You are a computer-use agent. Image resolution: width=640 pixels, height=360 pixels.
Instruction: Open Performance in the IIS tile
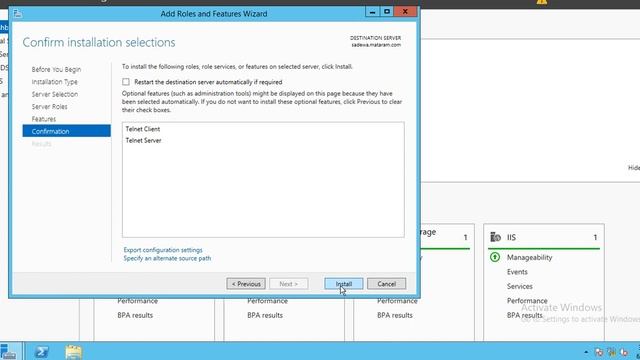point(527,301)
